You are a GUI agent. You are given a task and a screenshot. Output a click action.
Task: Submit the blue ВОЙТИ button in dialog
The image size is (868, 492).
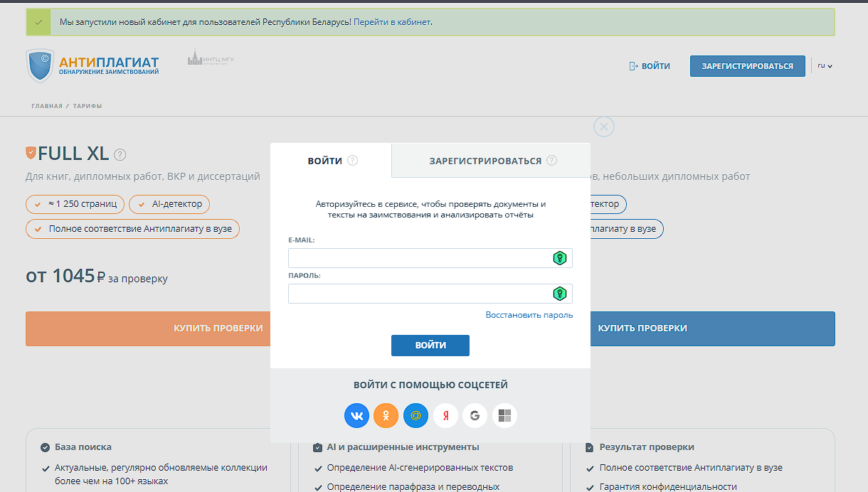click(x=430, y=346)
